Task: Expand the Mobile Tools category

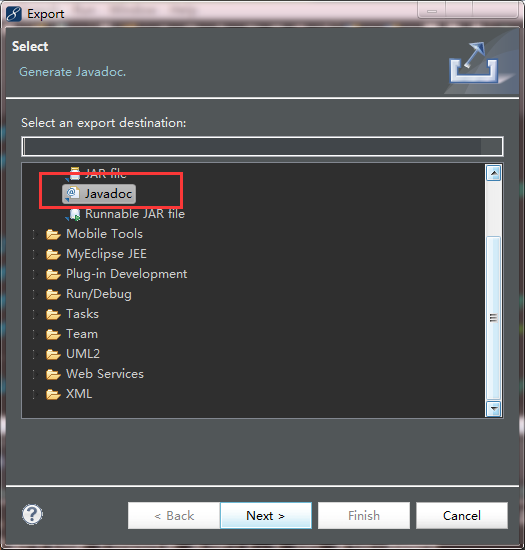Action: coord(35,234)
